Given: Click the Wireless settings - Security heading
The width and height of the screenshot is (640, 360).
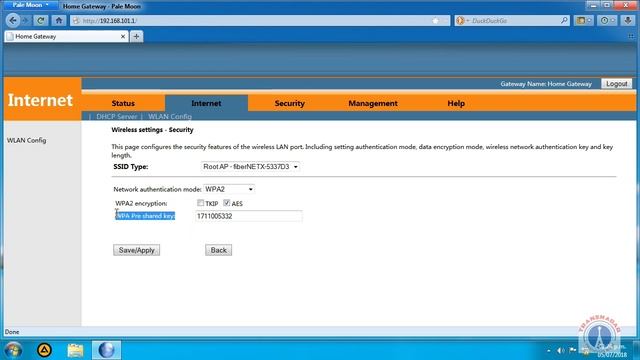Looking at the screenshot, I should click(x=152, y=130).
